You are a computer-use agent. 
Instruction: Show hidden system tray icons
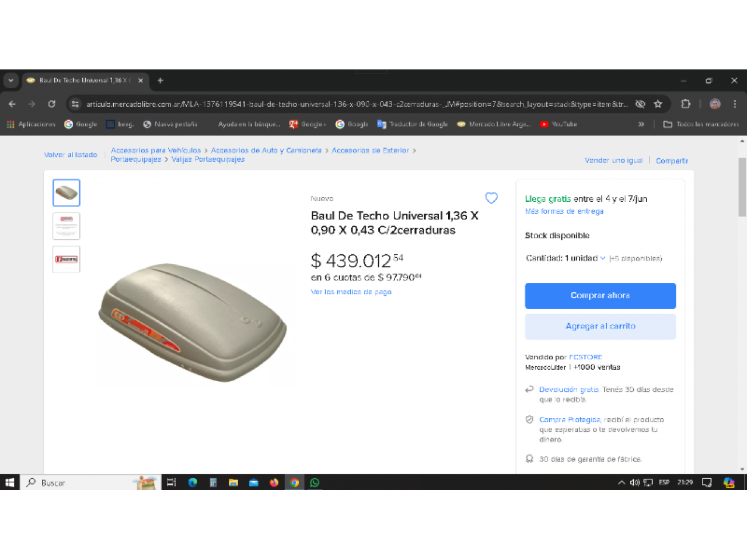click(621, 482)
